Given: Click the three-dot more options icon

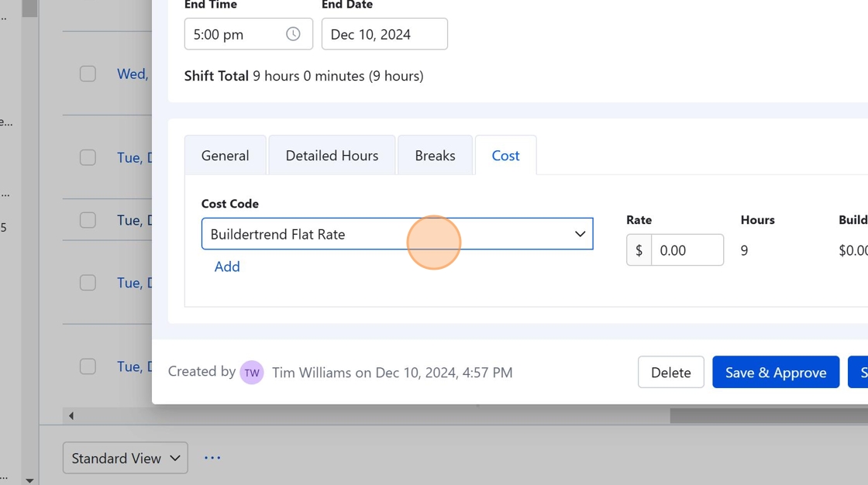Looking at the screenshot, I should click(212, 458).
